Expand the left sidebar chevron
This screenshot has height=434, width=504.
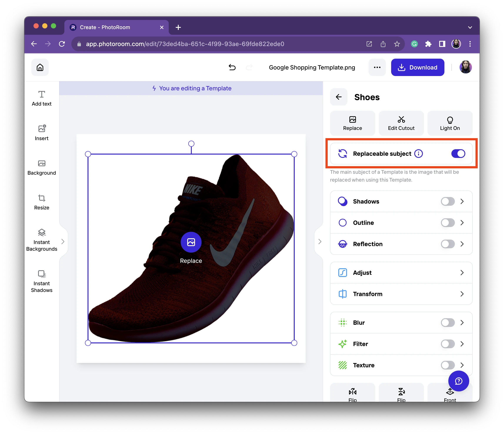(x=63, y=242)
